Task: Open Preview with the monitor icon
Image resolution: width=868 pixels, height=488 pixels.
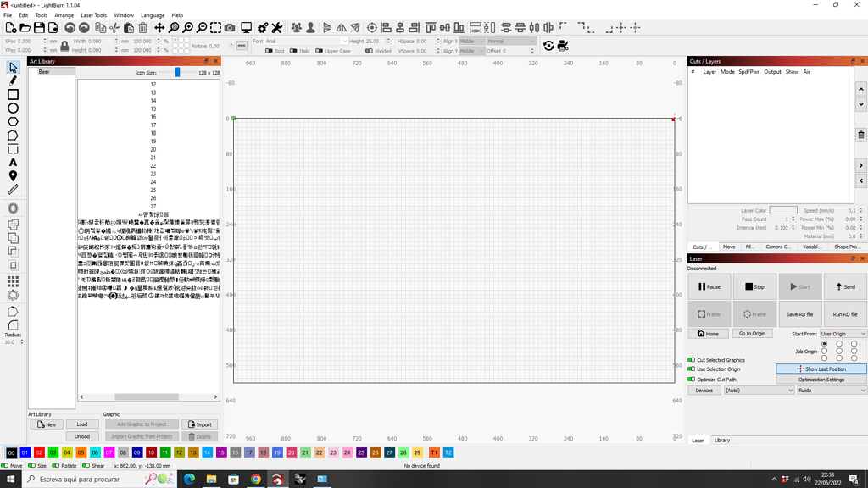Action: (x=247, y=28)
